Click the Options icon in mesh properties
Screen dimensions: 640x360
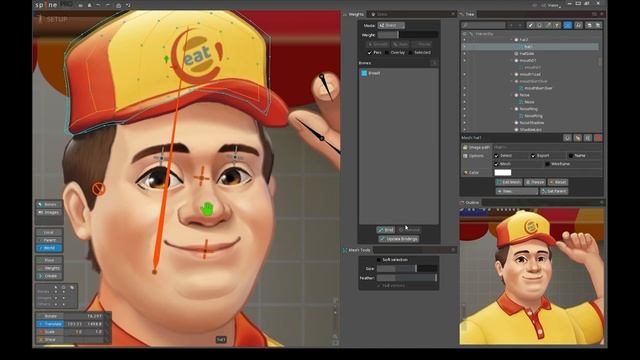pyautogui.click(x=465, y=156)
